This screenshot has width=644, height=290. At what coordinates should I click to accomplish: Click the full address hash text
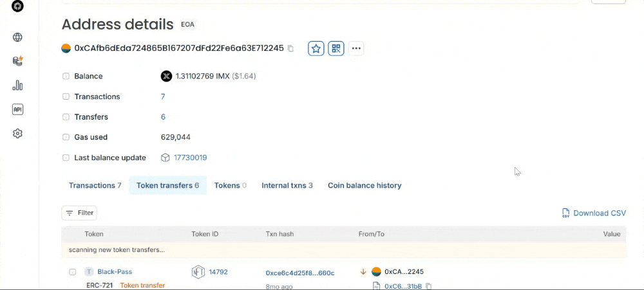click(179, 48)
